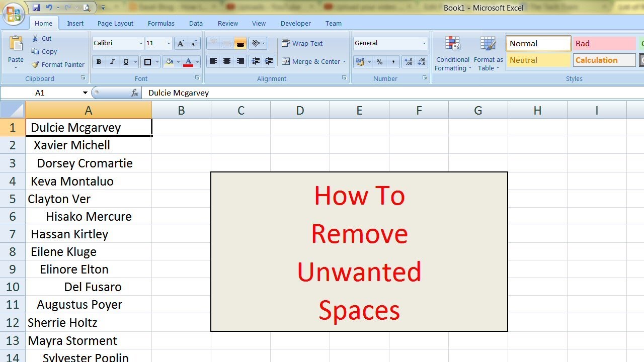Apply the yellow Fill Color

[x=170, y=62]
